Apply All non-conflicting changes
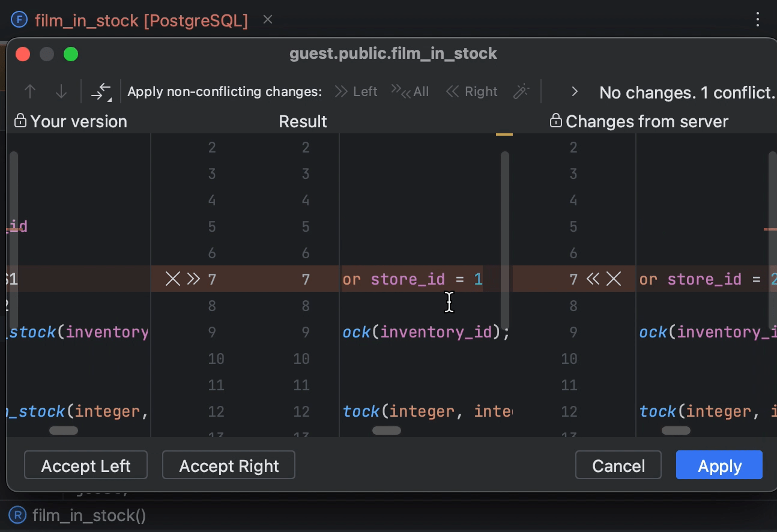 410,92
